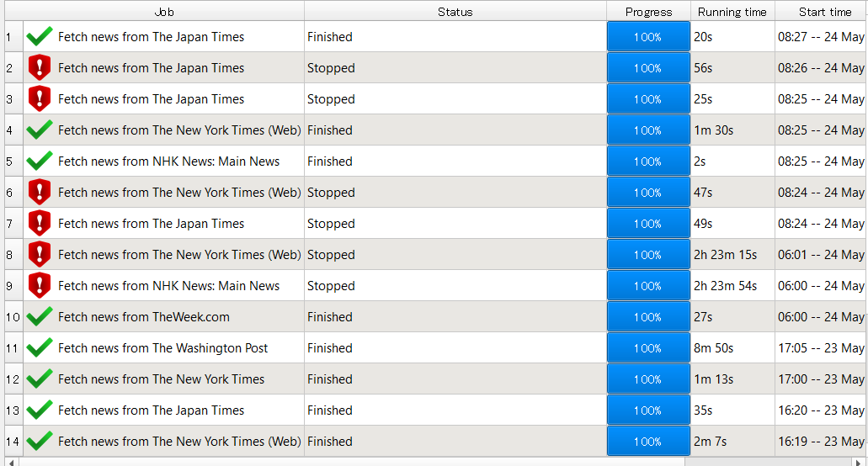Select row number 8 header
This screenshot has height=466, width=868.
pyautogui.click(x=9, y=255)
